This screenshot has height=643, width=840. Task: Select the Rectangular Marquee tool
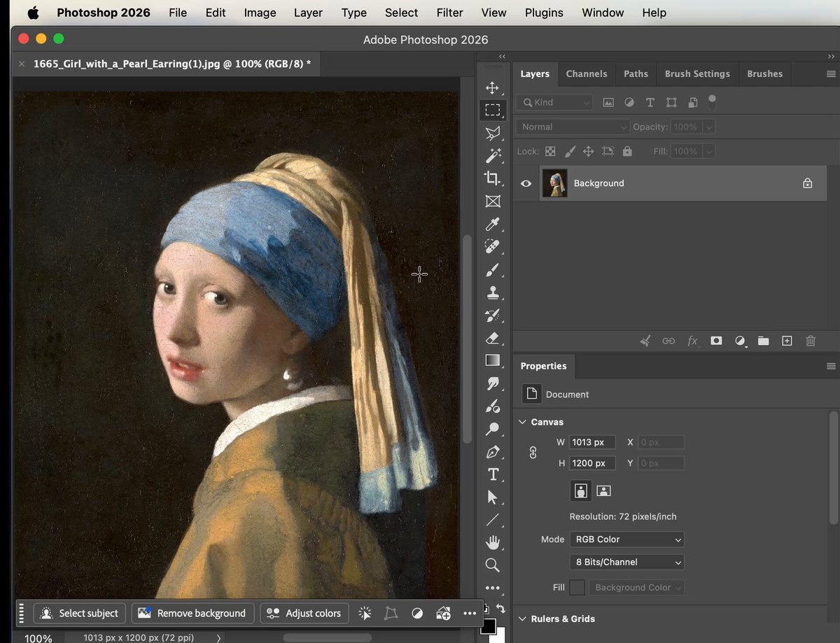pos(493,110)
